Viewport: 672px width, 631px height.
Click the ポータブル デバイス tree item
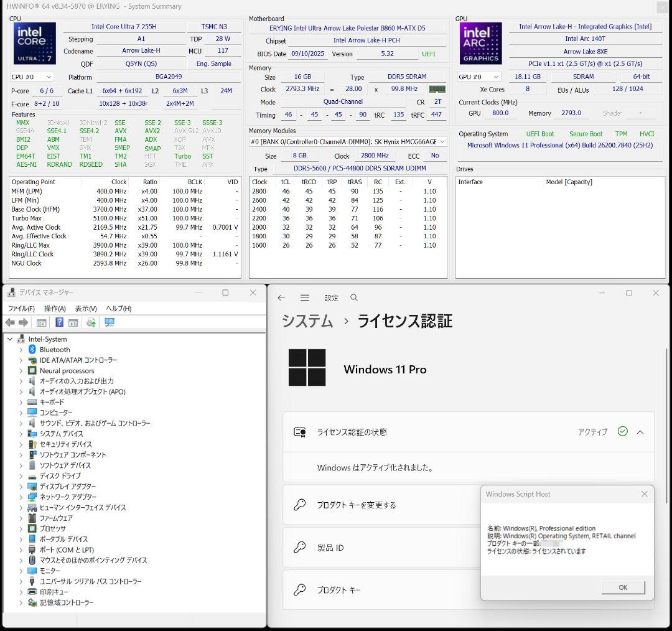tap(63, 539)
